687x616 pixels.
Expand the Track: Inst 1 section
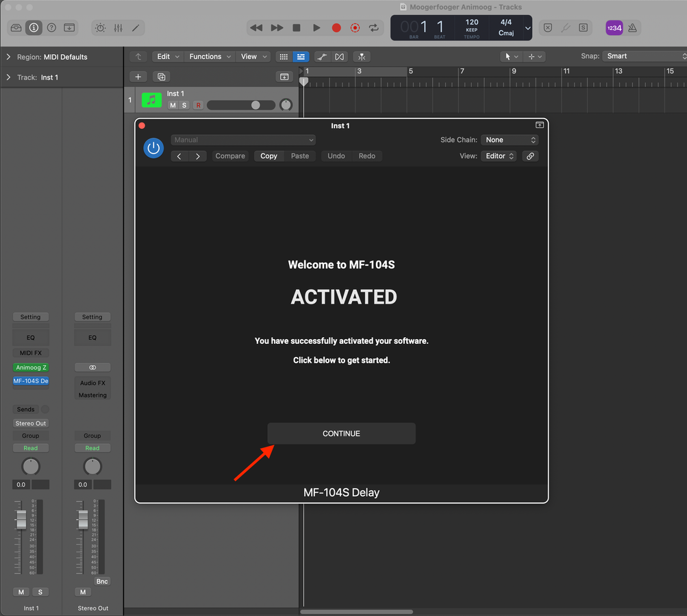point(8,77)
